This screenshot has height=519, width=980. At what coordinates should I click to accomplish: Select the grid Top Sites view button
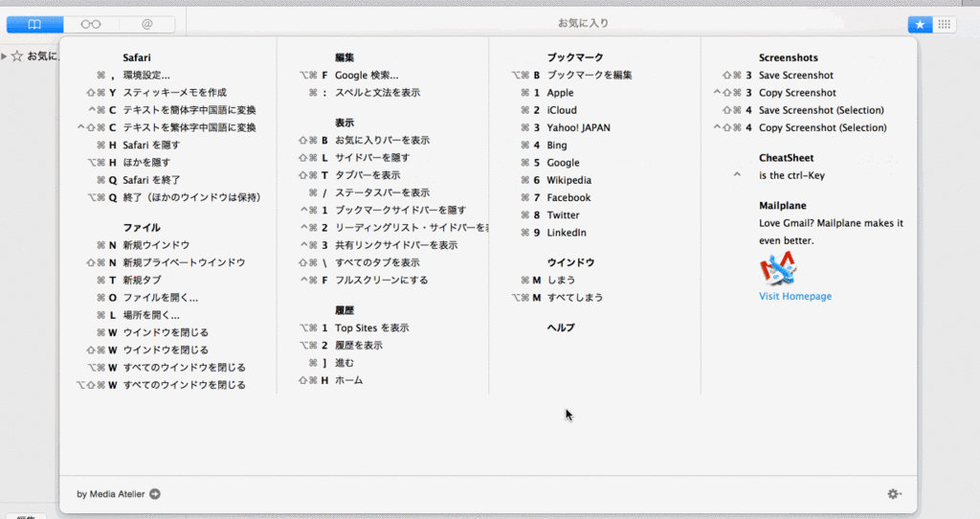(x=944, y=24)
